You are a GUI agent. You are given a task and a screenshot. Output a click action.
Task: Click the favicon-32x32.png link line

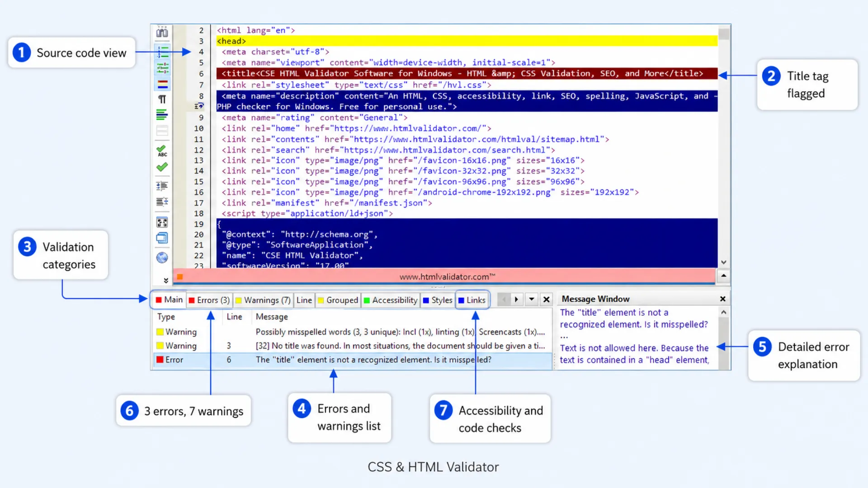(403, 171)
